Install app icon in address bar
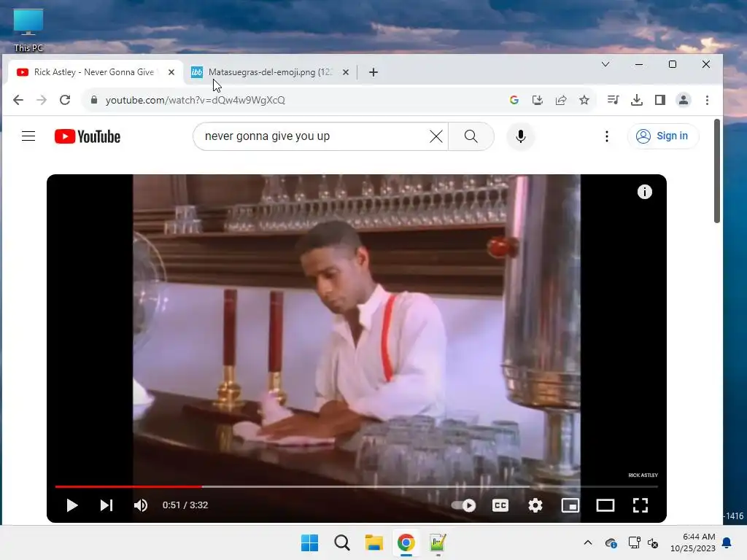This screenshot has height=560, width=747. pyautogui.click(x=538, y=100)
